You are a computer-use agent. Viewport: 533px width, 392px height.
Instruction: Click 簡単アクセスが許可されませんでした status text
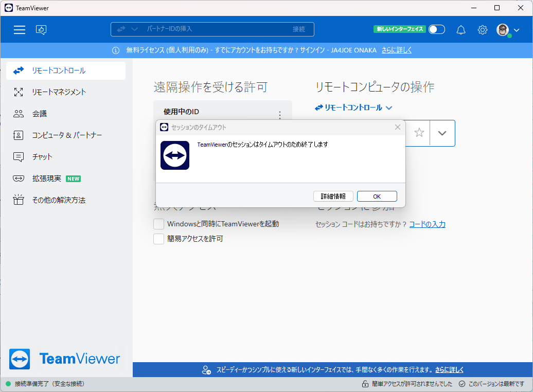tap(412, 384)
